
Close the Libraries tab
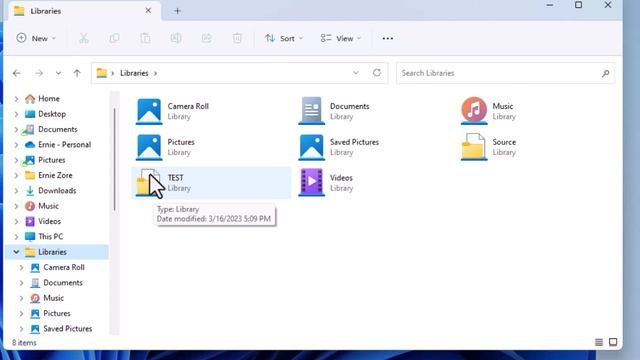click(x=148, y=11)
